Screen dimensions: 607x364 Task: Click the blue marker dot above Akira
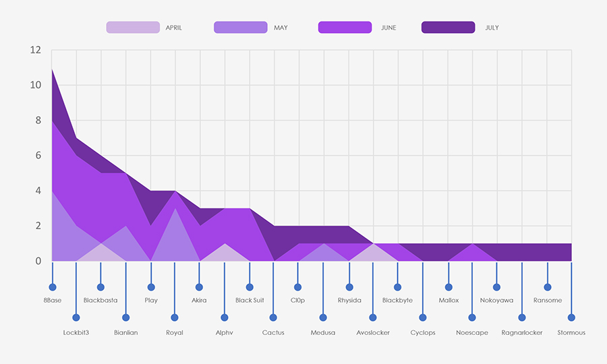tap(199, 287)
